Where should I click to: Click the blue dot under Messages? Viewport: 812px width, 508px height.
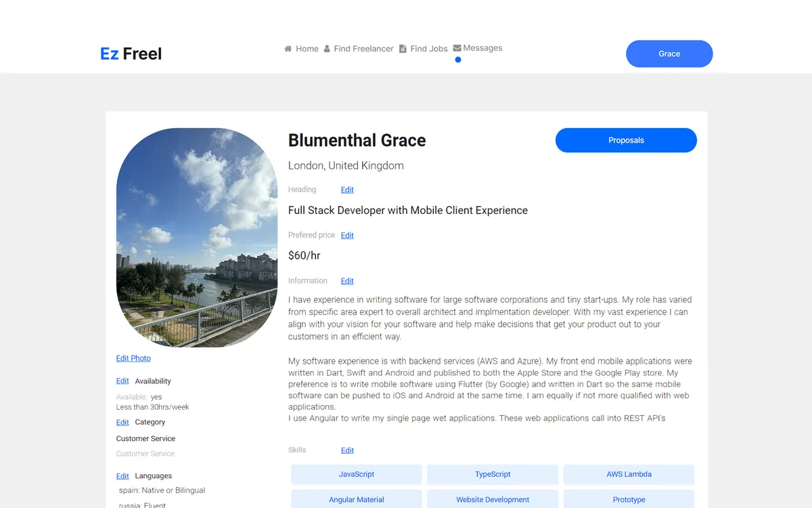click(458, 60)
